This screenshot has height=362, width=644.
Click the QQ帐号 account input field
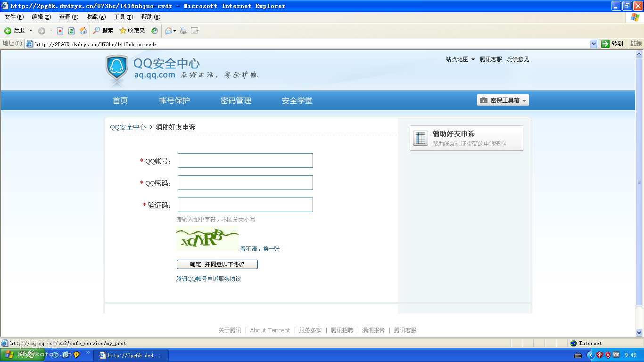click(x=245, y=160)
